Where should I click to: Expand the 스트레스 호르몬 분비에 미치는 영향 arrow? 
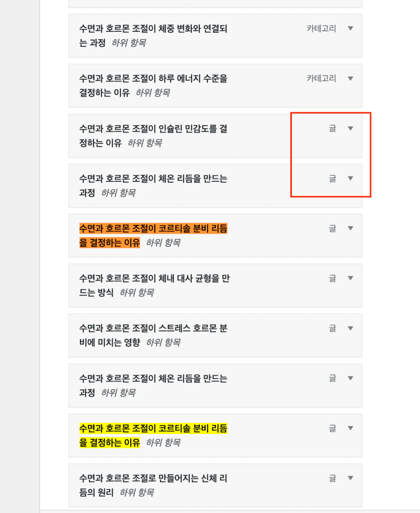pos(350,328)
